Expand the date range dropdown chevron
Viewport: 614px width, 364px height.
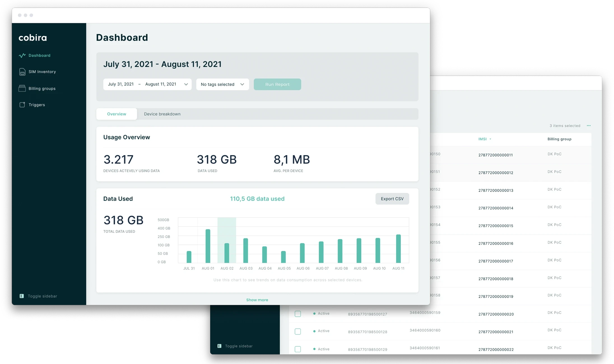point(186,84)
